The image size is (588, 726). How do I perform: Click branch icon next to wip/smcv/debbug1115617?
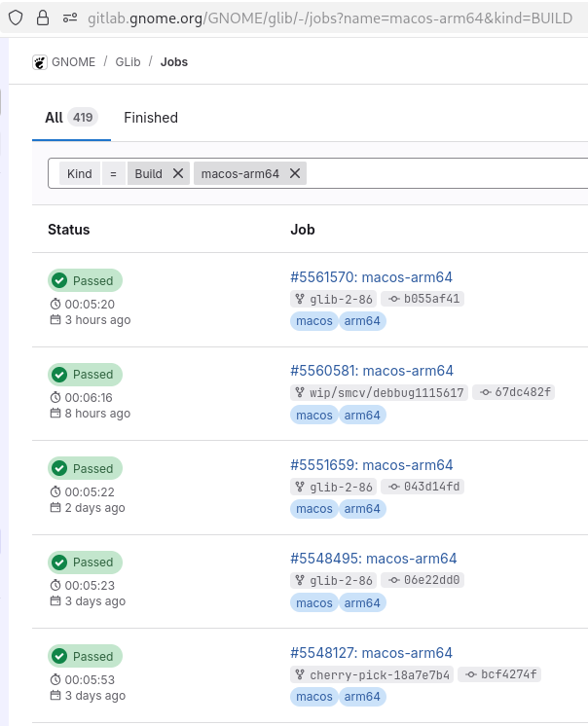coord(300,393)
